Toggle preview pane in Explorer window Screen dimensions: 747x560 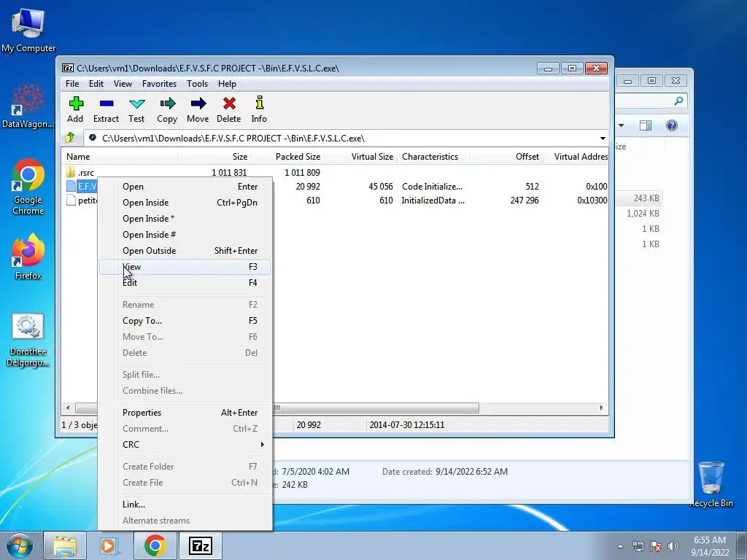pyautogui.click(x=646, y=125)
